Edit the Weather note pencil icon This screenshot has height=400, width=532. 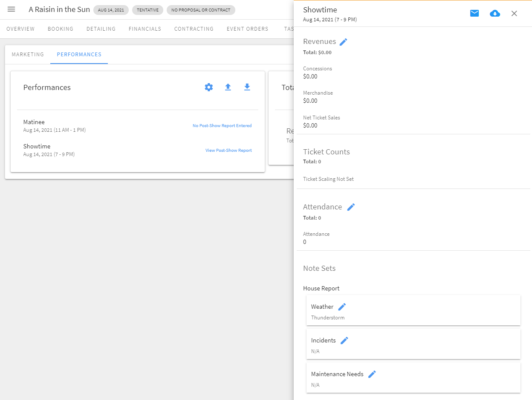click(342, 307)
